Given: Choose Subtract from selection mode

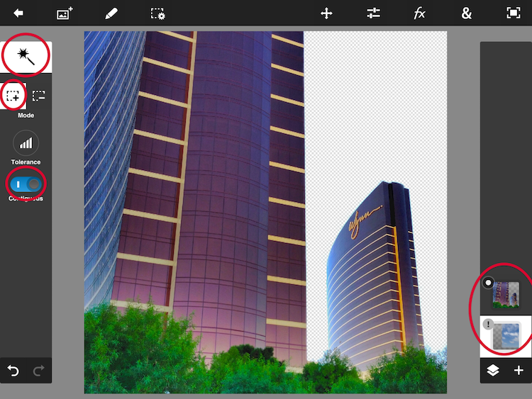Looking at the screenshot, I should tap(39, 96).
